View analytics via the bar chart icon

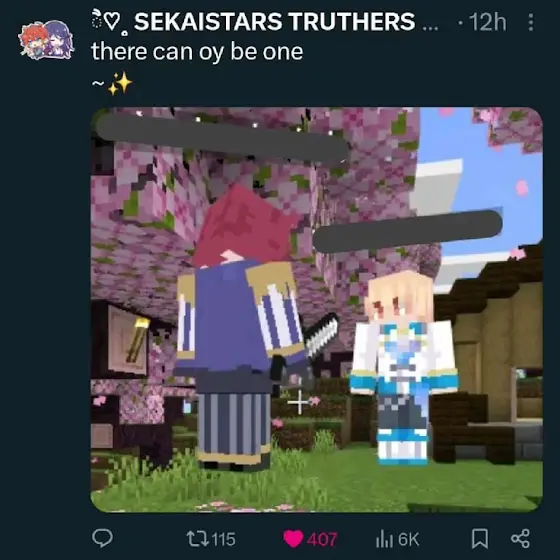click(x=384, y=539)
